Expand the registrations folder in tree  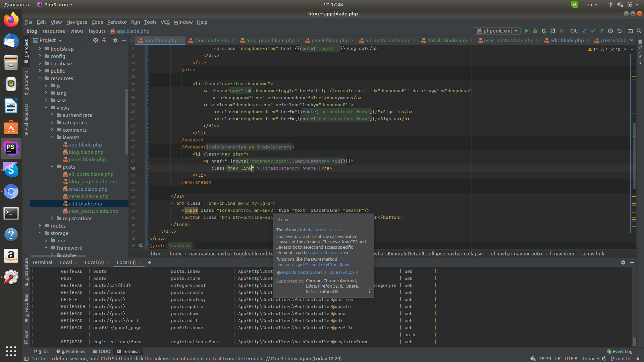(52, 218)
